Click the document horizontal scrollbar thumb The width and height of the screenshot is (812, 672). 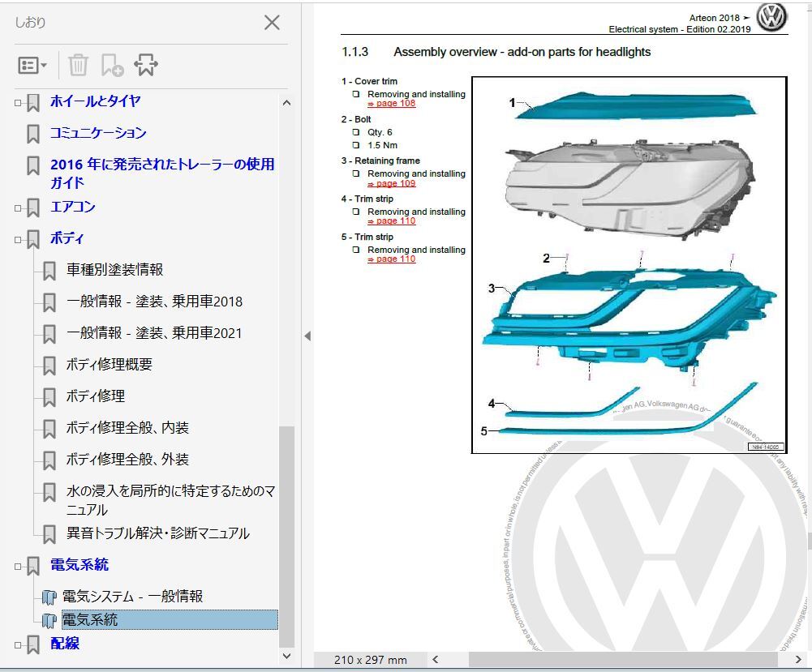click(x=623, y=659)
